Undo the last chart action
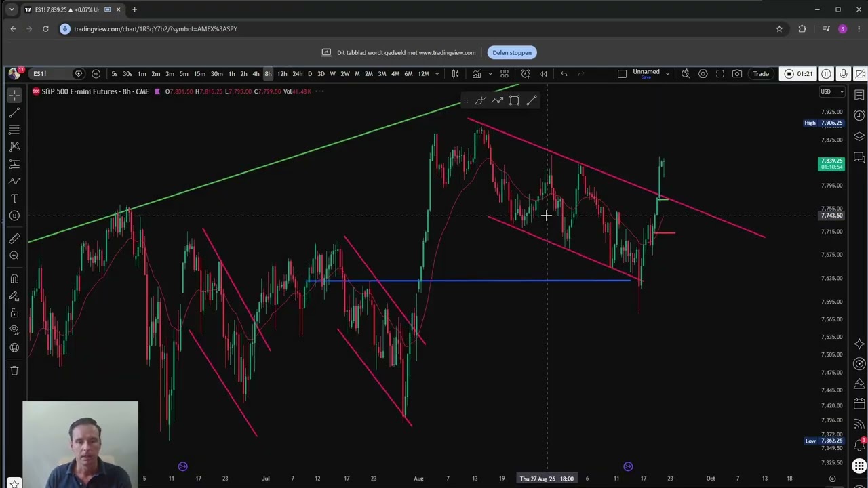868x488 pixels. [564, 73]
